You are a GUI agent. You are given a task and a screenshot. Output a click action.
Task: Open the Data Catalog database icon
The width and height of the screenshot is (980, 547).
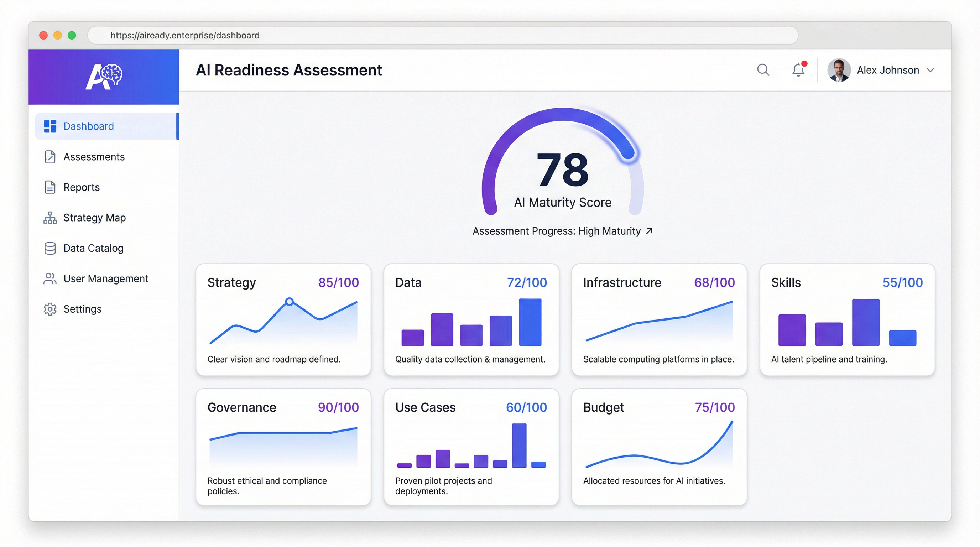[x=50, y=248]
